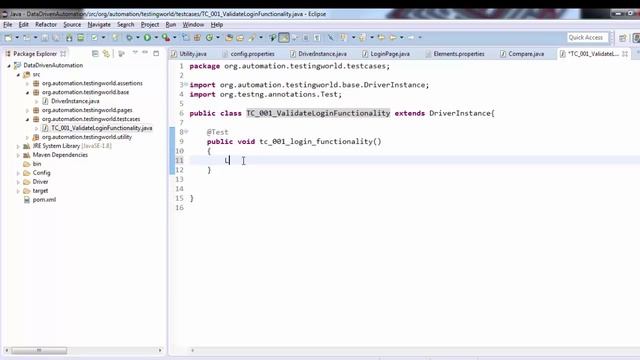Click the New Java Project icon
Viewport: 640px width, 360px height.
[x=186, y=38]
